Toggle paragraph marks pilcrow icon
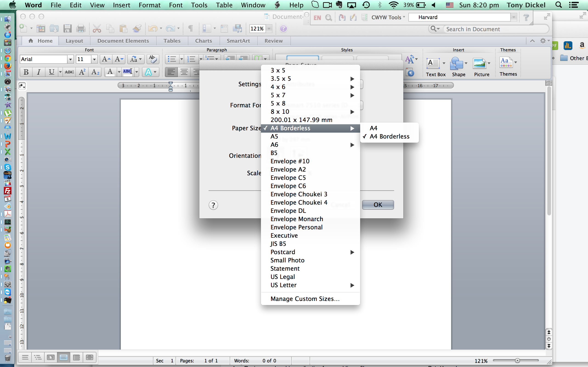 191,29
